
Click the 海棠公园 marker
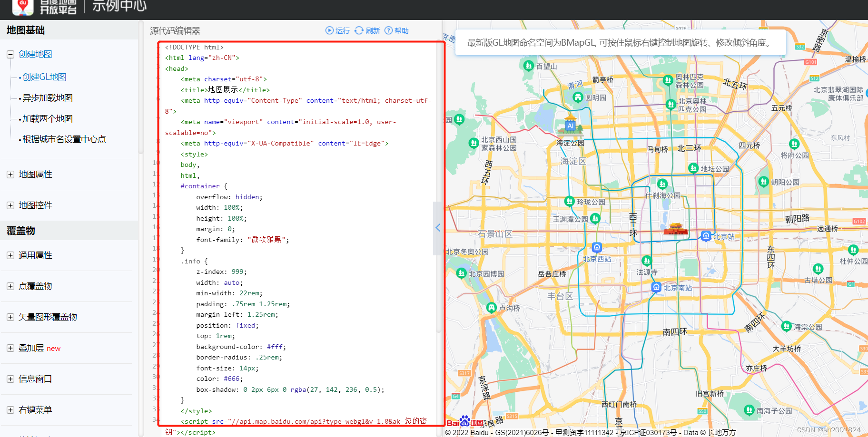787,326
